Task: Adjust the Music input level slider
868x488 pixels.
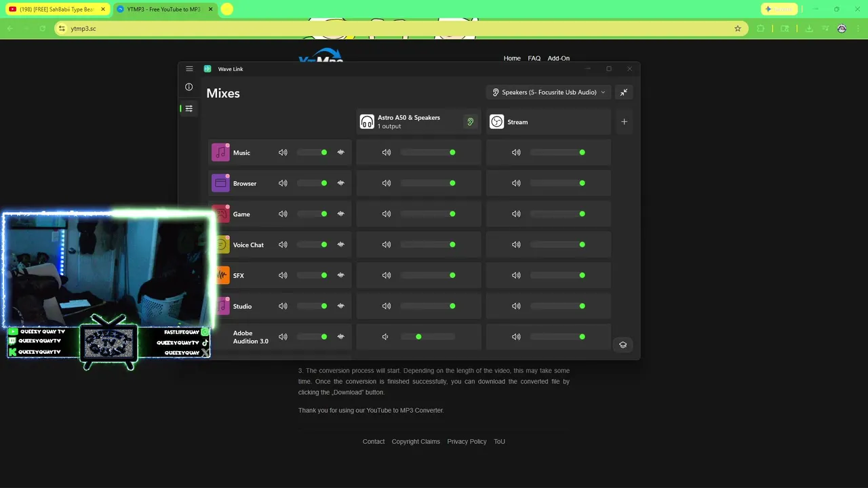Action: (x=312, y=152)
